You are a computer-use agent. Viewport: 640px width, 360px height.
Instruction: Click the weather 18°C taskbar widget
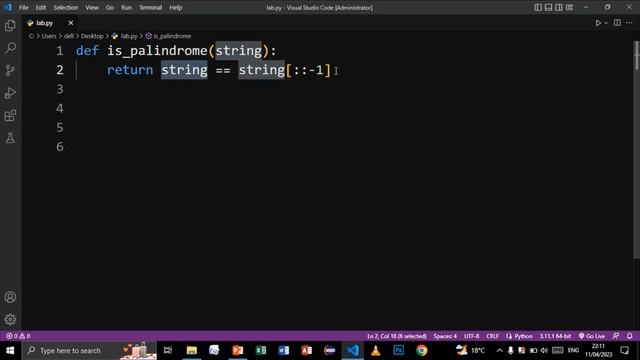(471, 351)
